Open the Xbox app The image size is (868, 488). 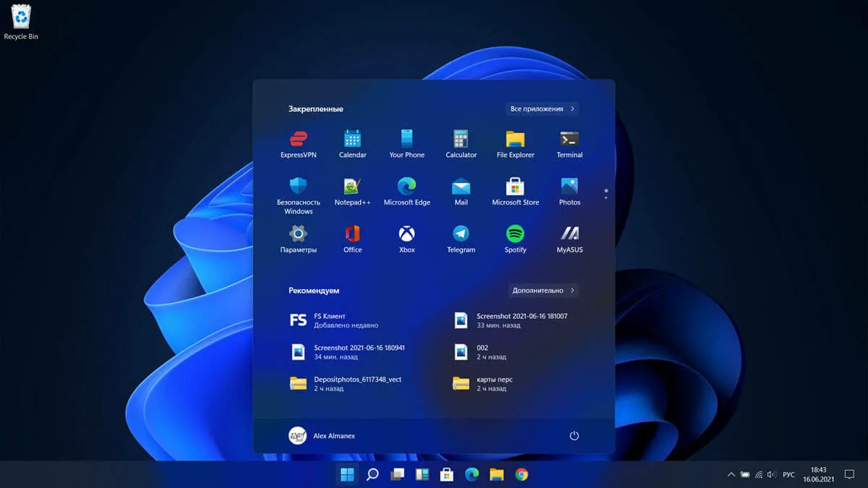(x=407, y=239)
